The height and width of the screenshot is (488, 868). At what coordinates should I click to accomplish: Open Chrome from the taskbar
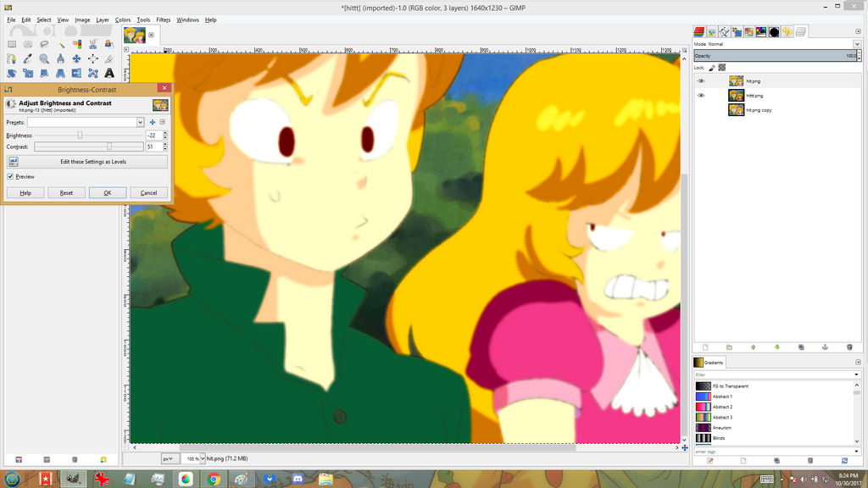(214, 480)
